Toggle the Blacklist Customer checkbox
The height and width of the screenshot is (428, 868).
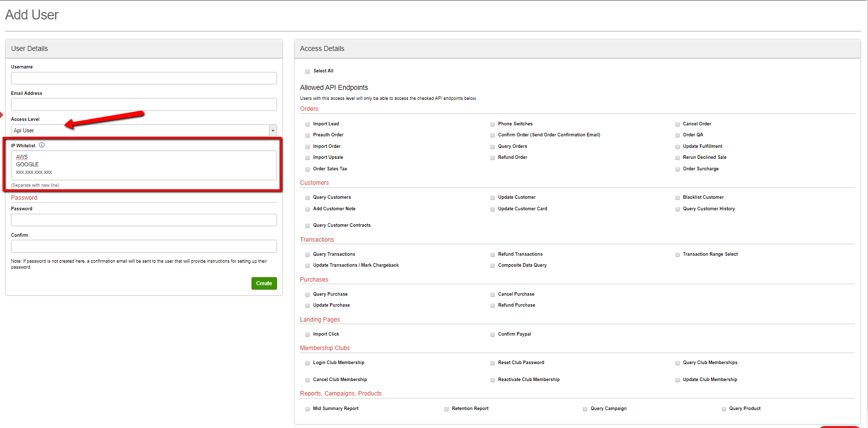pos(677,198)
